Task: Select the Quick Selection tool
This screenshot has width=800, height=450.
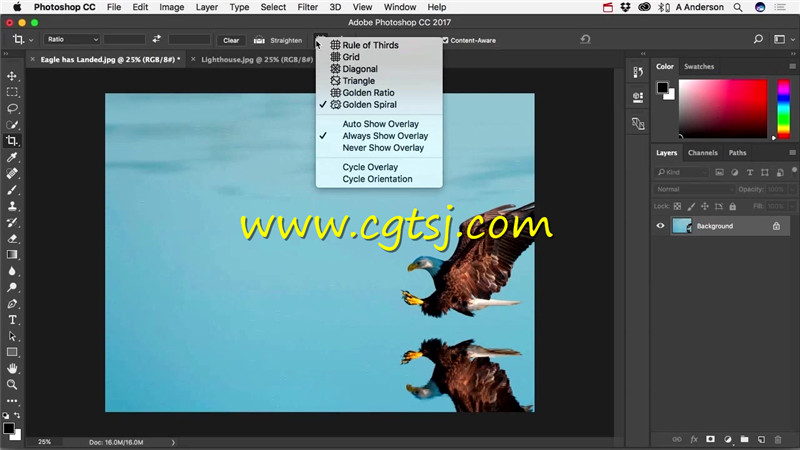Action: [x=12, y=124]
